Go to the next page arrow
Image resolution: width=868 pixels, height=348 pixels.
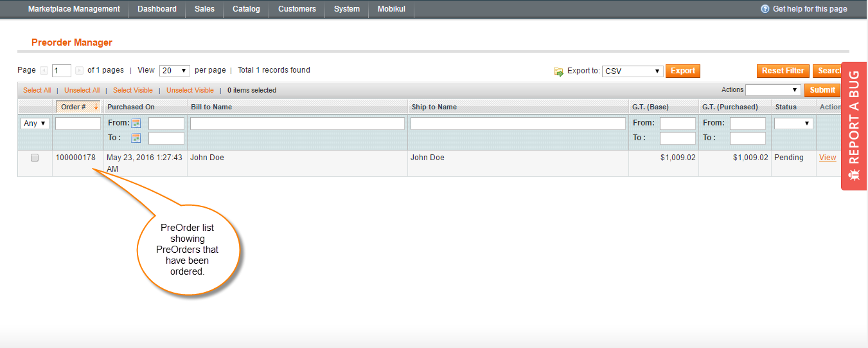(x=79, y=71)
